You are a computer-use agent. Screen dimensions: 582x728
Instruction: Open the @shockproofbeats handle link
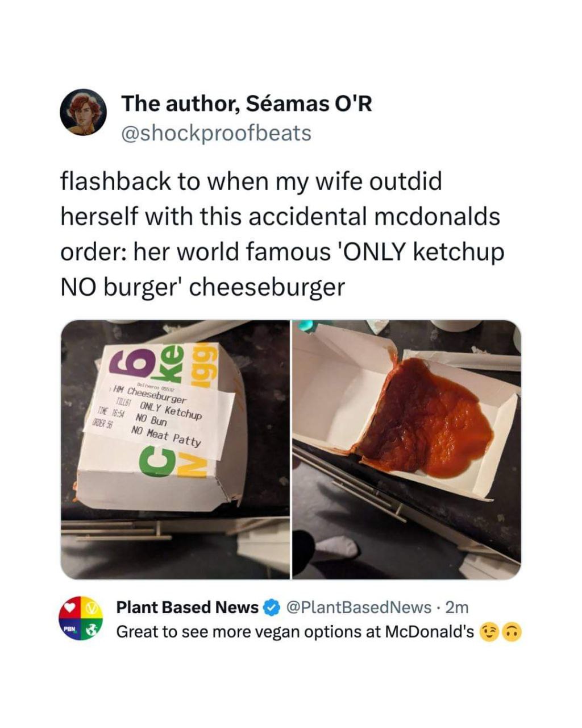coord(216,133)
